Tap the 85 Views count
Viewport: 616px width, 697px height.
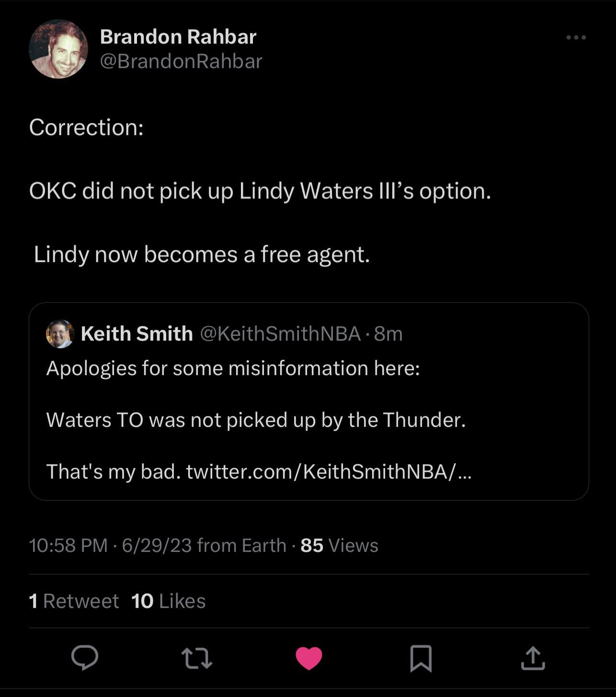(x=339, y=545)
